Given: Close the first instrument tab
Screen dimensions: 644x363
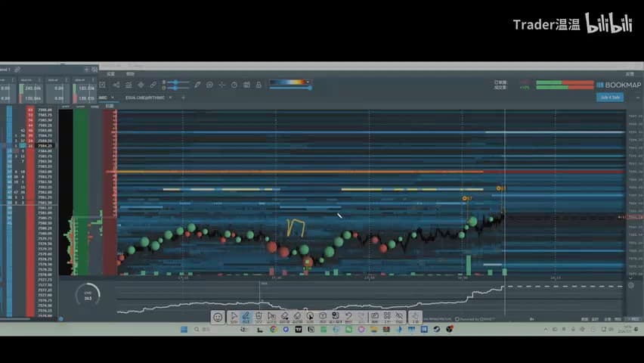Looking at the screenshot, I should click(x=113, y=98).
